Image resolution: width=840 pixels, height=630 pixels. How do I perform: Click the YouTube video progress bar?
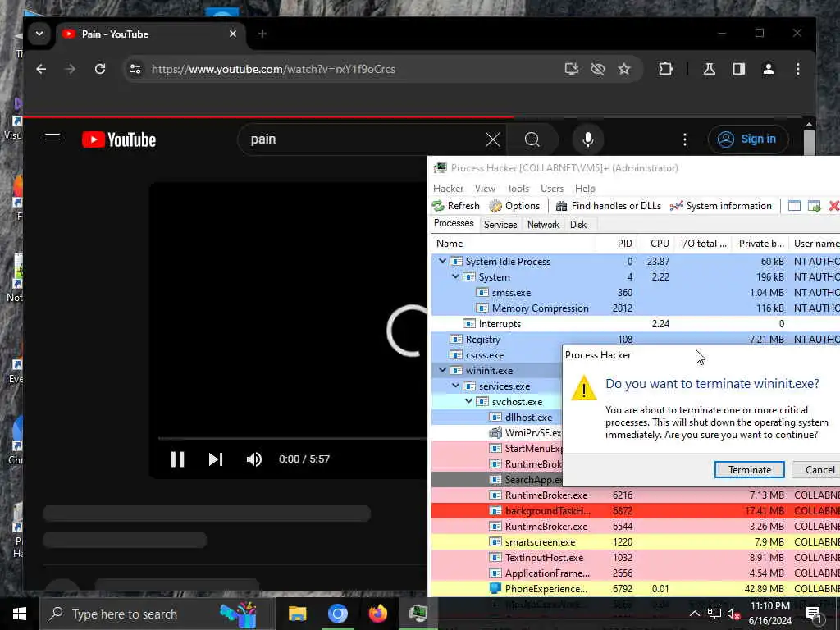click(x=293, y=438)
